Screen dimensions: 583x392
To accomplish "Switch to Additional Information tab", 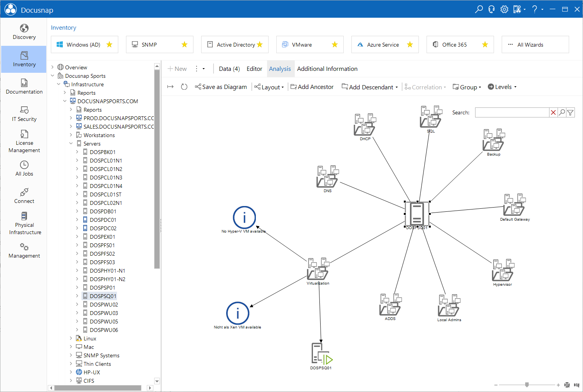I will 327,69.
